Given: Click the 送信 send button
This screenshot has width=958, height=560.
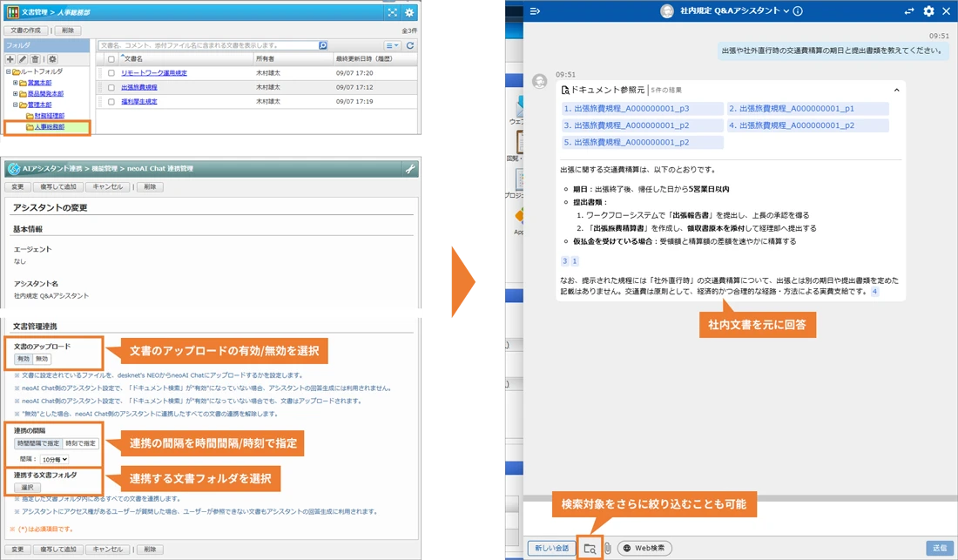Looking at the screenshot, I should click(940, 549).
